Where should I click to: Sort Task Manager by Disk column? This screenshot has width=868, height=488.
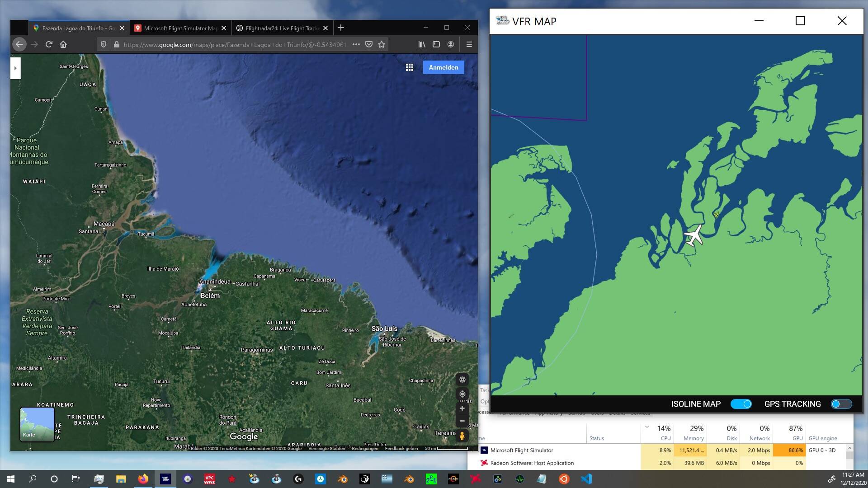723,432
